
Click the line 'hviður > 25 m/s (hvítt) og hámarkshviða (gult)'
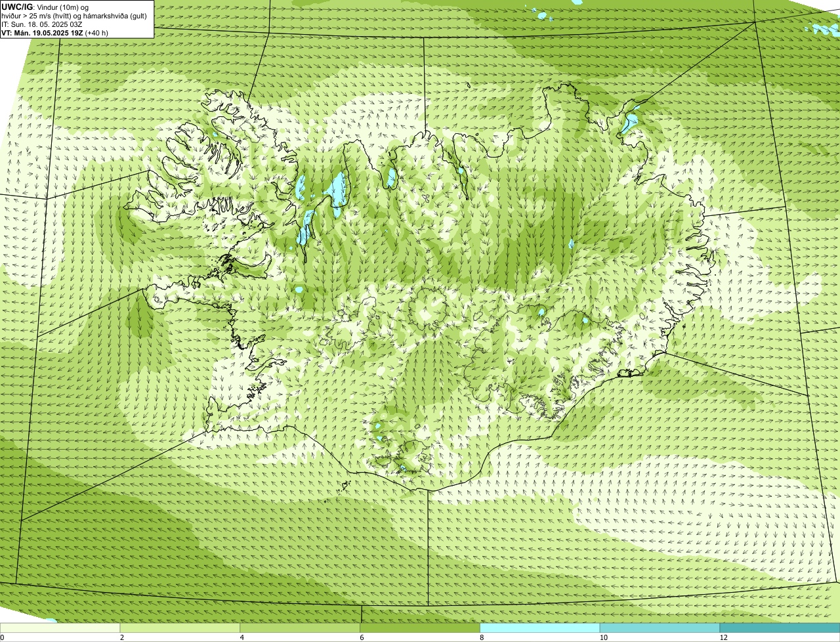point(74,15)
